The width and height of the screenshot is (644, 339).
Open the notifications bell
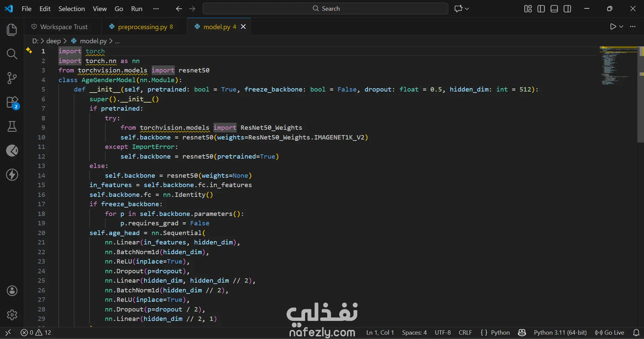point(636,333)
